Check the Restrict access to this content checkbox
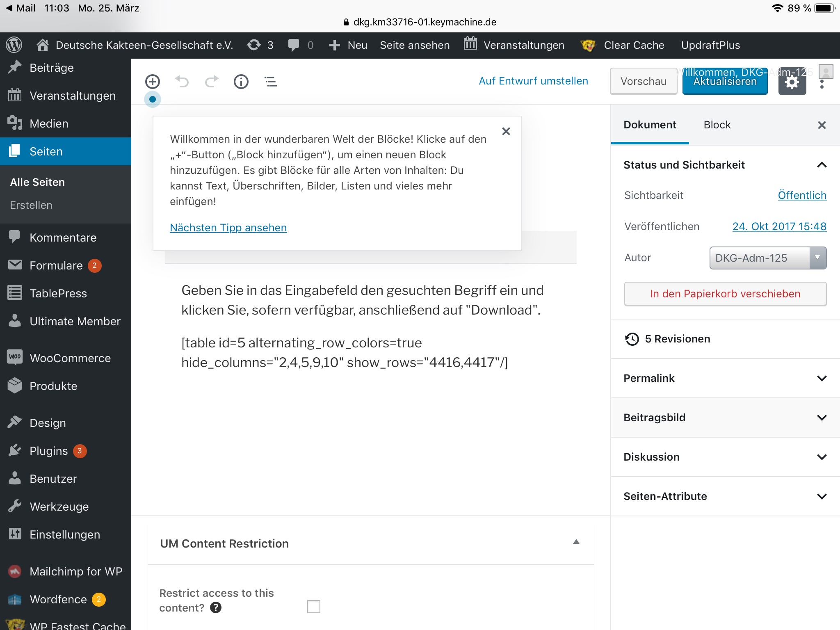 tap(313, 606)
